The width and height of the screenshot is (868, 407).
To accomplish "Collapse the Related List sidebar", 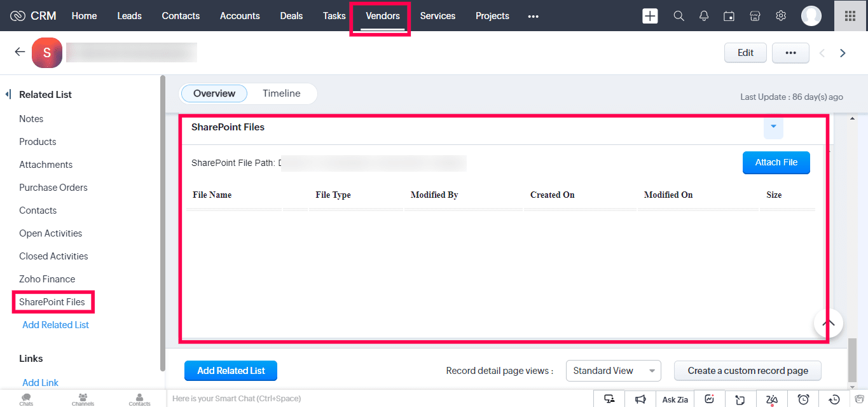I will tap(8, 95).
